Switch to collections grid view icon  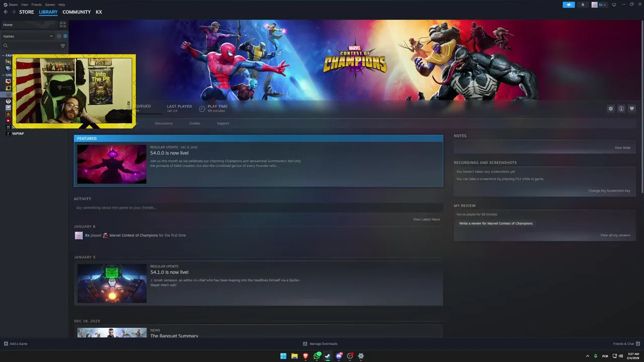[63, 25]
